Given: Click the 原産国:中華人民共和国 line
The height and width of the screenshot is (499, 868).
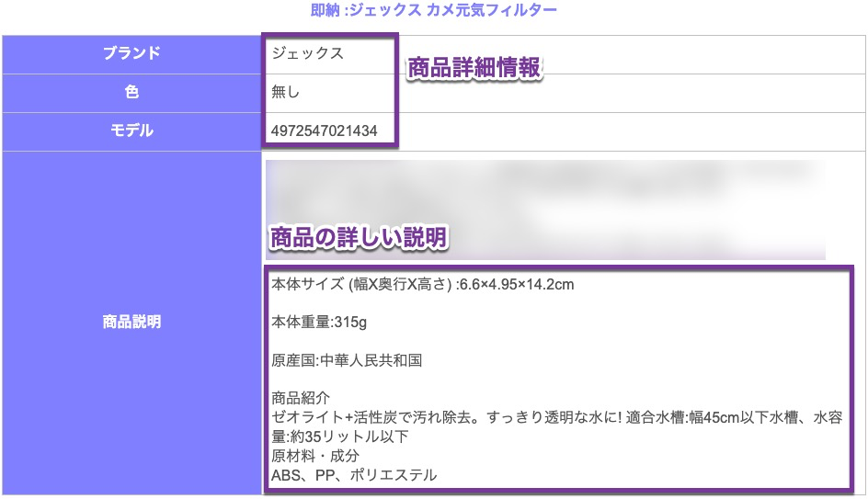Looking at the screenshot, I should click(347, 360).
